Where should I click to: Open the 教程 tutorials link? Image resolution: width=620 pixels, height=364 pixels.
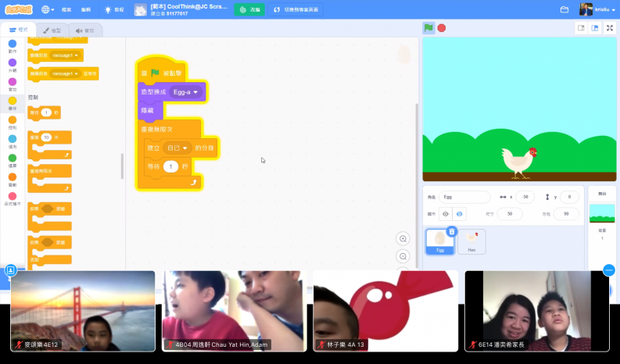pos(114,9)
